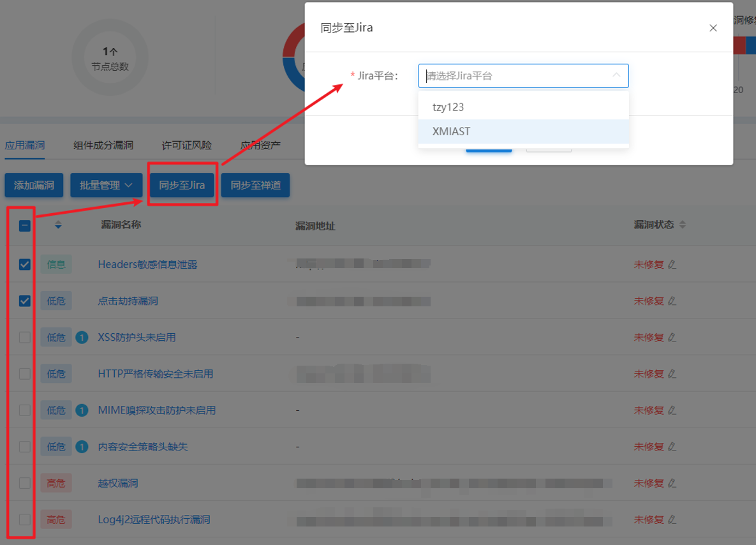Toggle the select-all header checkbox

(25, 226)
